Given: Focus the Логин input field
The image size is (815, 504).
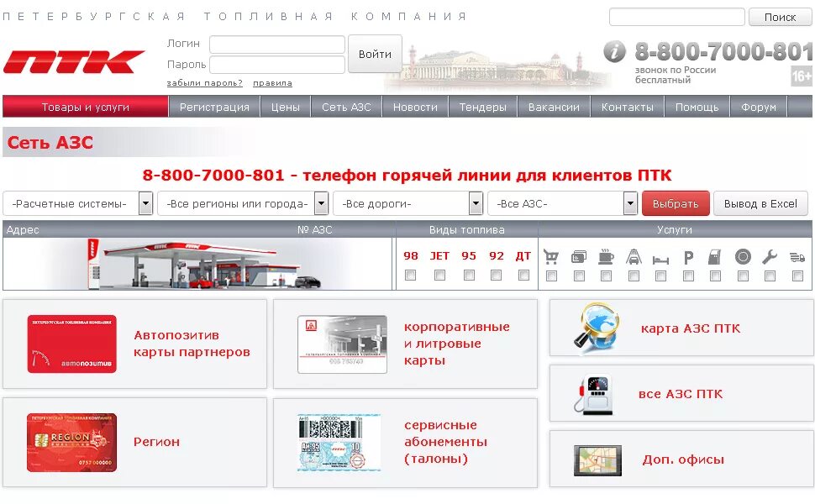Looking at the screenshot, I should click(x=277, y=45).
